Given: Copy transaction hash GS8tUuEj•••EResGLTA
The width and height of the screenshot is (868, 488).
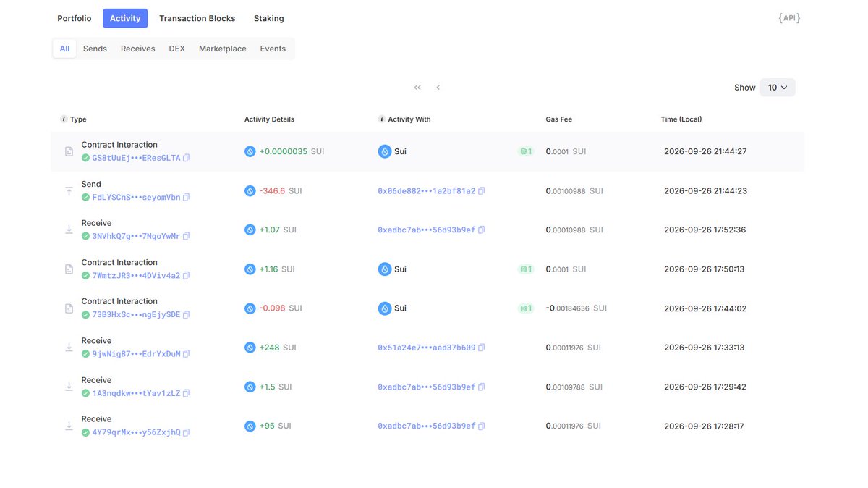Looking at the screenshot, I should [x=187, y=158].
